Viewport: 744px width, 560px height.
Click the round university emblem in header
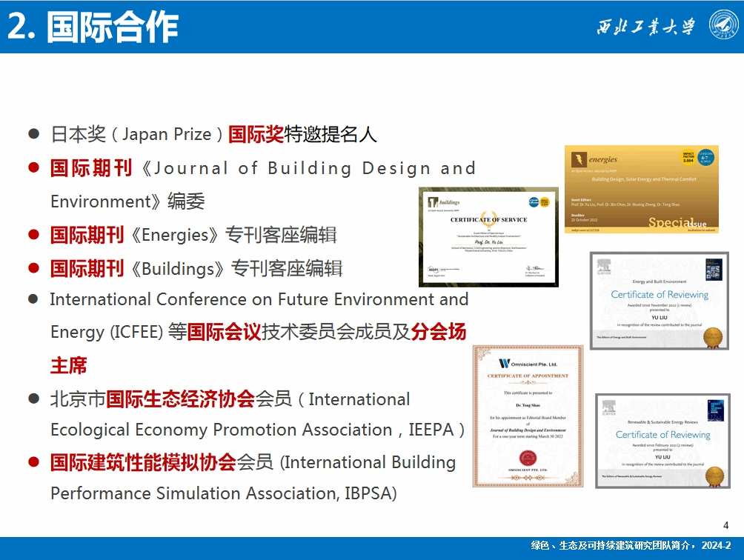click(x=723, y=26)
